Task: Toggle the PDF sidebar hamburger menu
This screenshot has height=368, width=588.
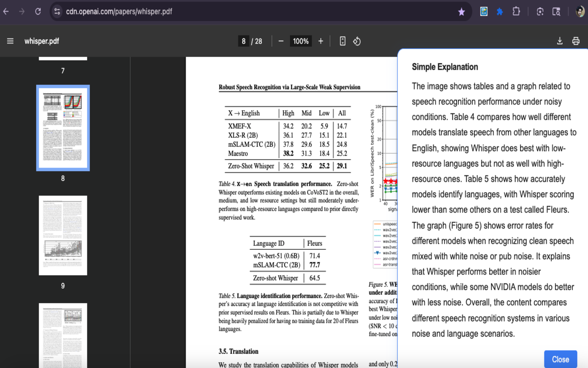Action: tap(10, 41)
